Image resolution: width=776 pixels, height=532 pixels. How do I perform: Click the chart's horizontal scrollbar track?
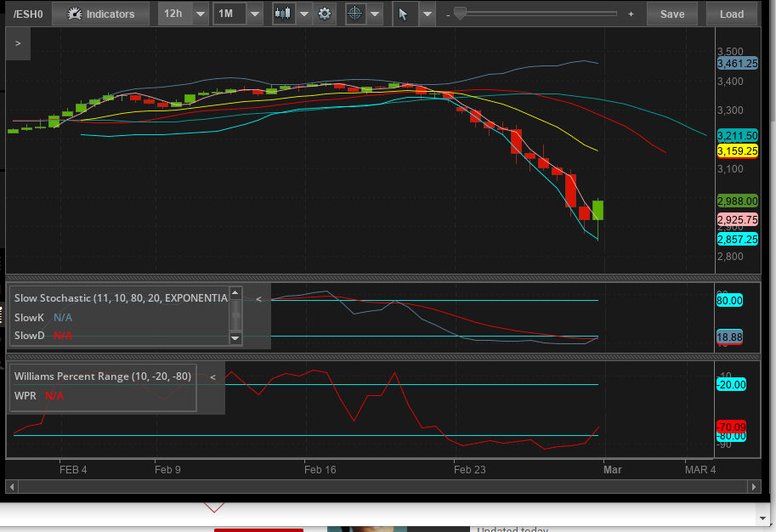(x=382, y=487)
